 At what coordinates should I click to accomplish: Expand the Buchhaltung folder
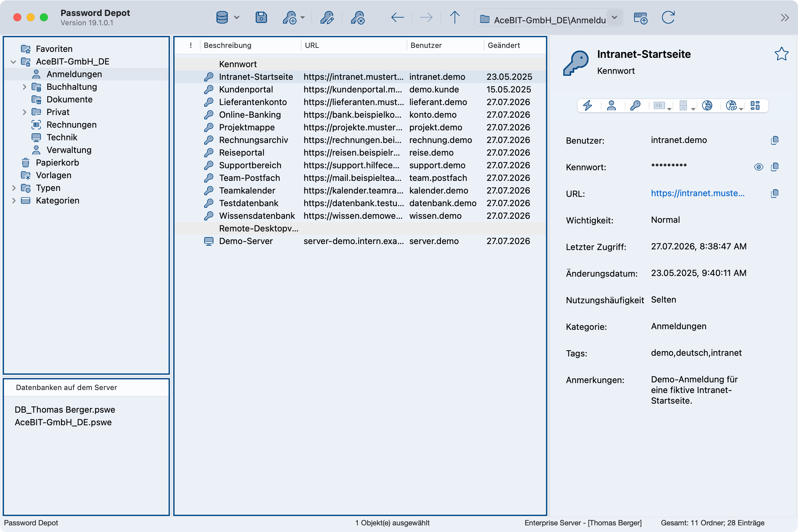24,87
